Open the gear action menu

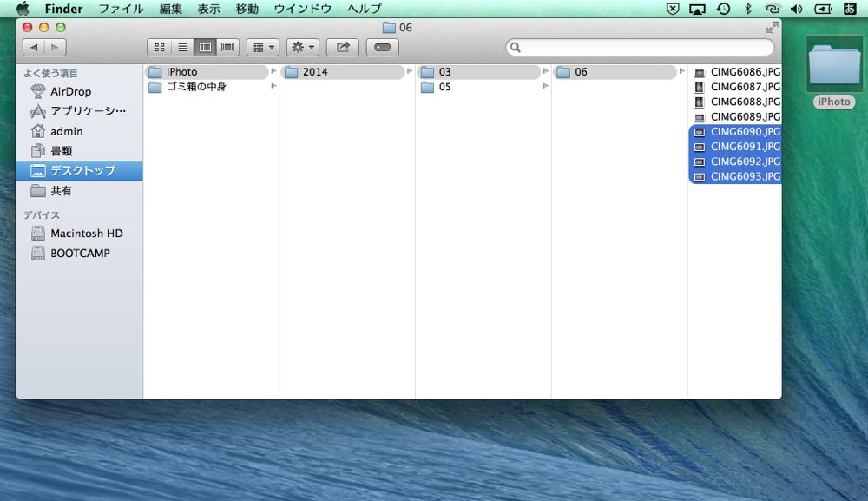(303, 48)
